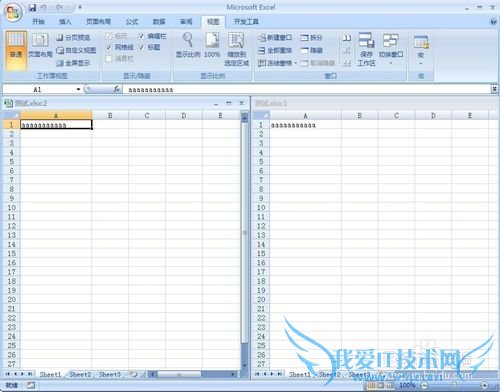
Task: Open the Office button menu
Action: [13, 13]
